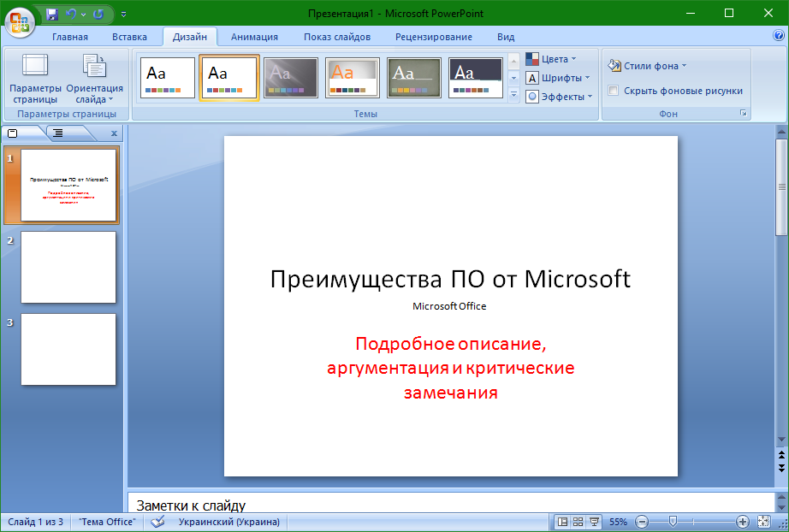This screenshot has width=789, height=532.
Task: Select blank slide 2 thumbnail
Action: 68,267
